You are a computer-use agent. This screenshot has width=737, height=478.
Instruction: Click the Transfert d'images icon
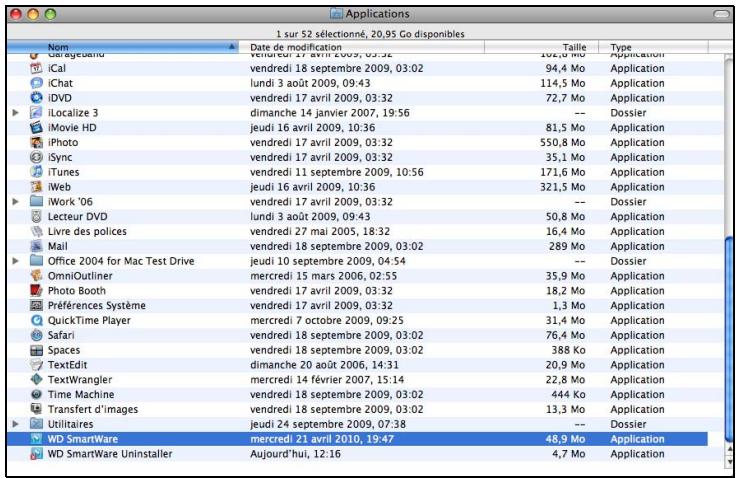[36, 409]
